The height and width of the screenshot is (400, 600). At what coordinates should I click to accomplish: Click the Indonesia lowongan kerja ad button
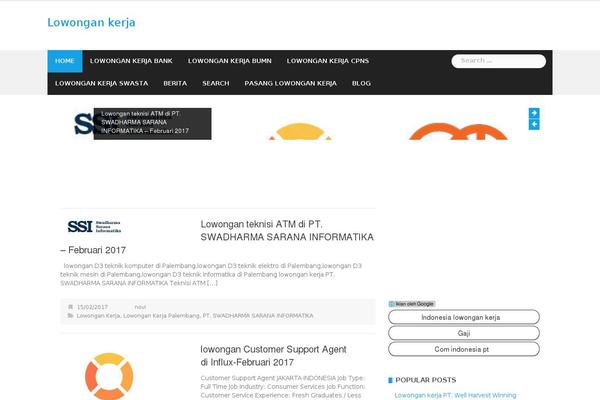pos(464,317)
